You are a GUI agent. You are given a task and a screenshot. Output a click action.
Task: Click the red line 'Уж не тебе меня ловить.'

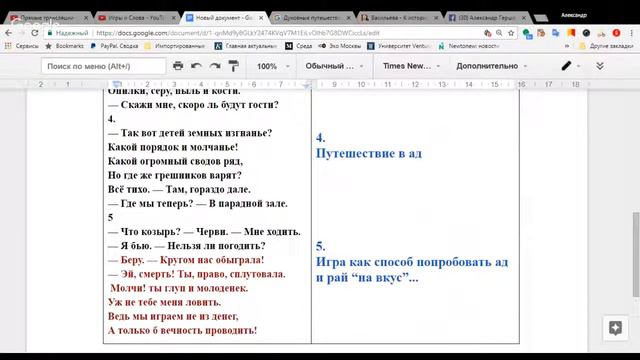pyautogui.click(x=164, y=302)
